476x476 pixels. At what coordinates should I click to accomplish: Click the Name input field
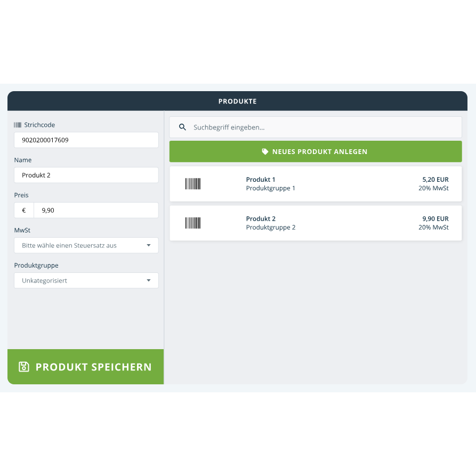point(86,175)
